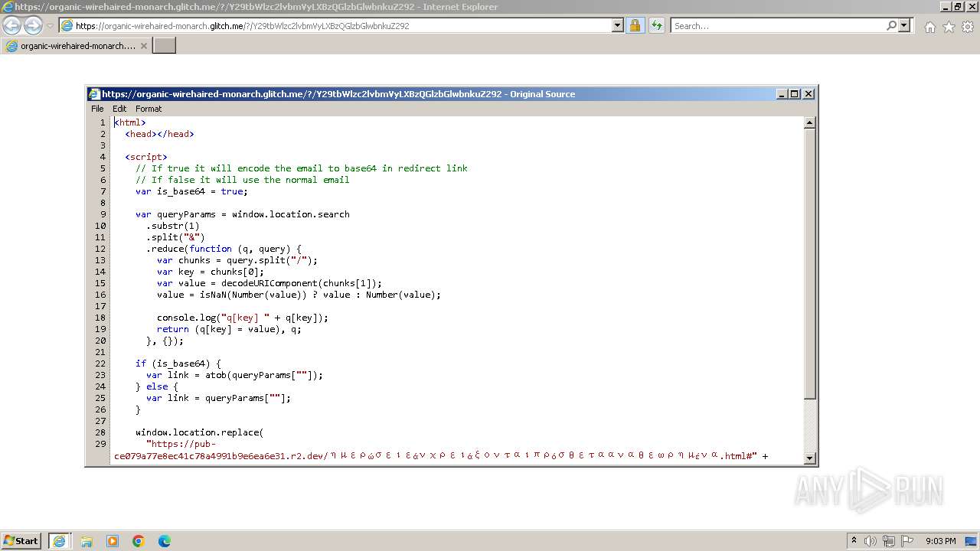
Task: Click the pub-ce079a77 r2.dev URL string
Action: 436,450
